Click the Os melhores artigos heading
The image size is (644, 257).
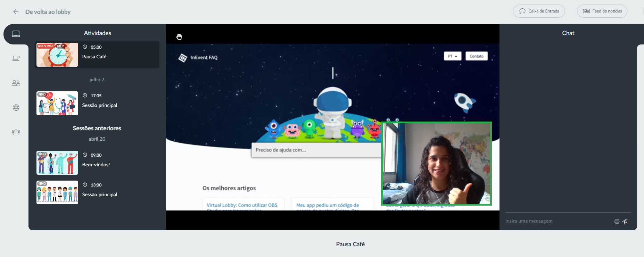pyautogui.click(x=229, y=188)
